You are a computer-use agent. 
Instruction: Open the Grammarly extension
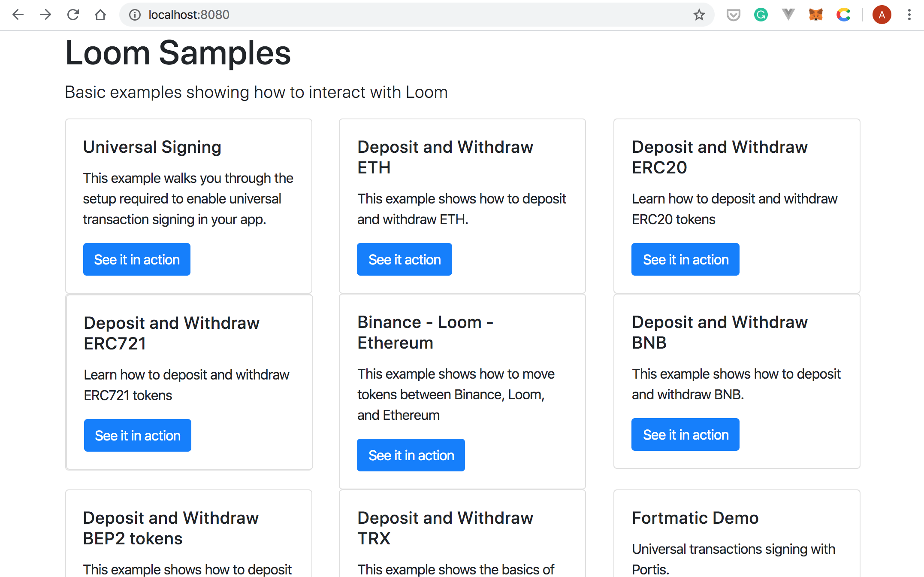click(x=761, y=15)
